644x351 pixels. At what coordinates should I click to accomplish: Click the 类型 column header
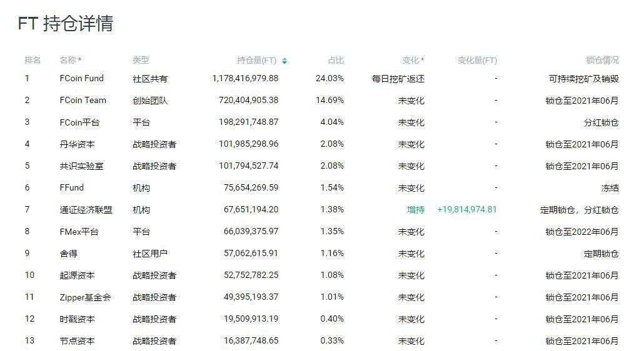(x=141, y=61)
